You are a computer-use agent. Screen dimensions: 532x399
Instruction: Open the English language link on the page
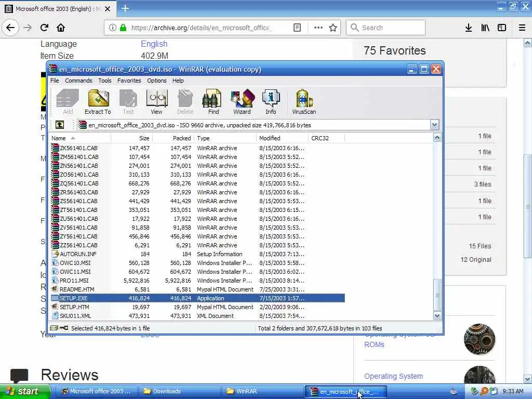[154, 44]
